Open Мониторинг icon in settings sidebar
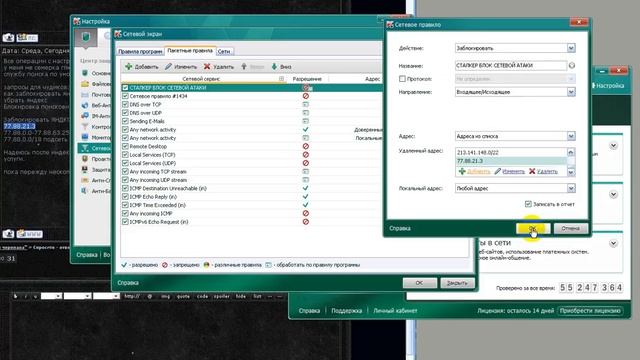Viewport: 640px width, 360px height. click(85, 137)
